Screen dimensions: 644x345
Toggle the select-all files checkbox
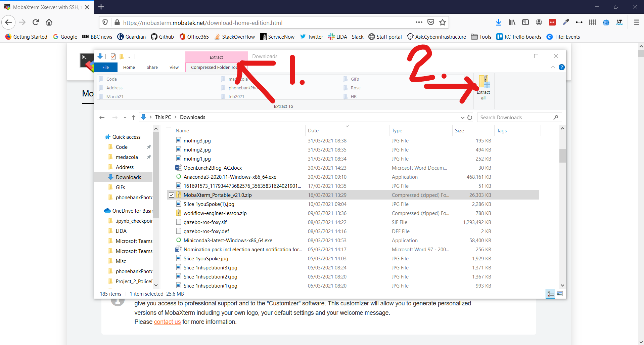[169, 130]
